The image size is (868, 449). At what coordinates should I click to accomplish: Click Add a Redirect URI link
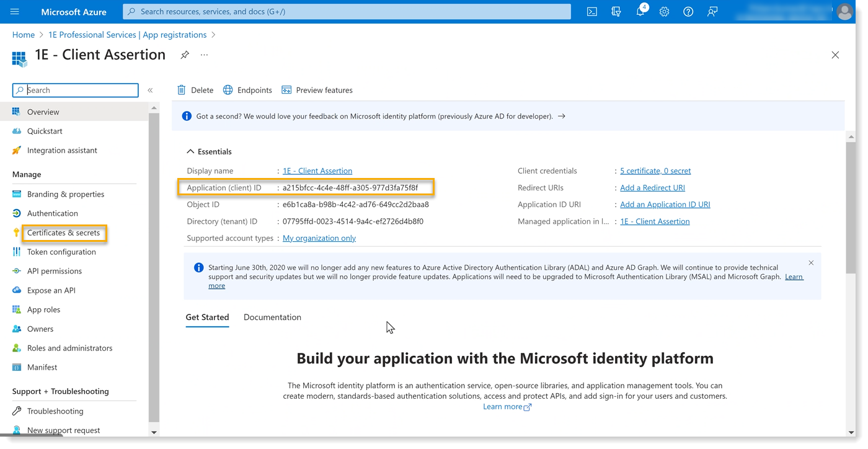point(652,187)
